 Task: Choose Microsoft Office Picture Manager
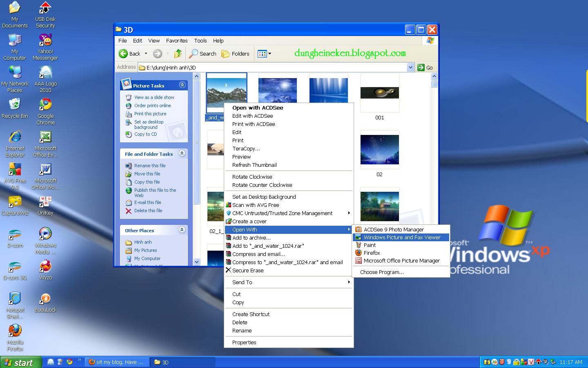(x=401, y=260)
